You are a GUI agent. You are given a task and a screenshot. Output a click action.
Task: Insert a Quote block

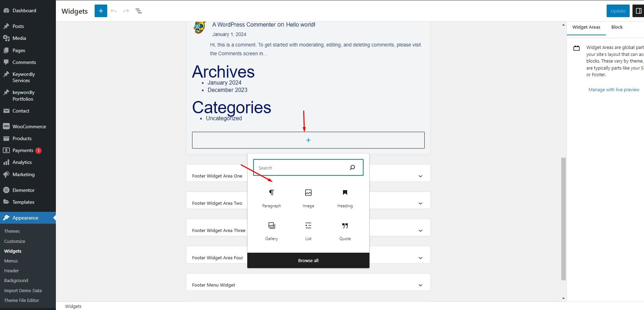click(345, 231)
